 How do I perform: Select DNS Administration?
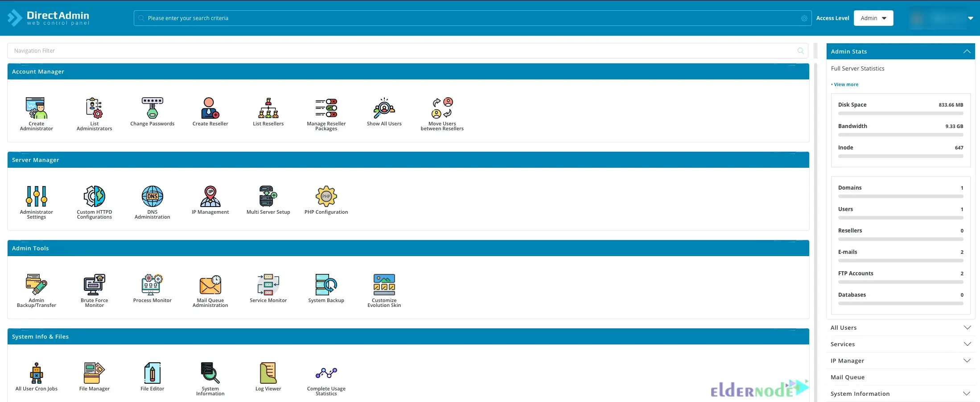(152, 200)
